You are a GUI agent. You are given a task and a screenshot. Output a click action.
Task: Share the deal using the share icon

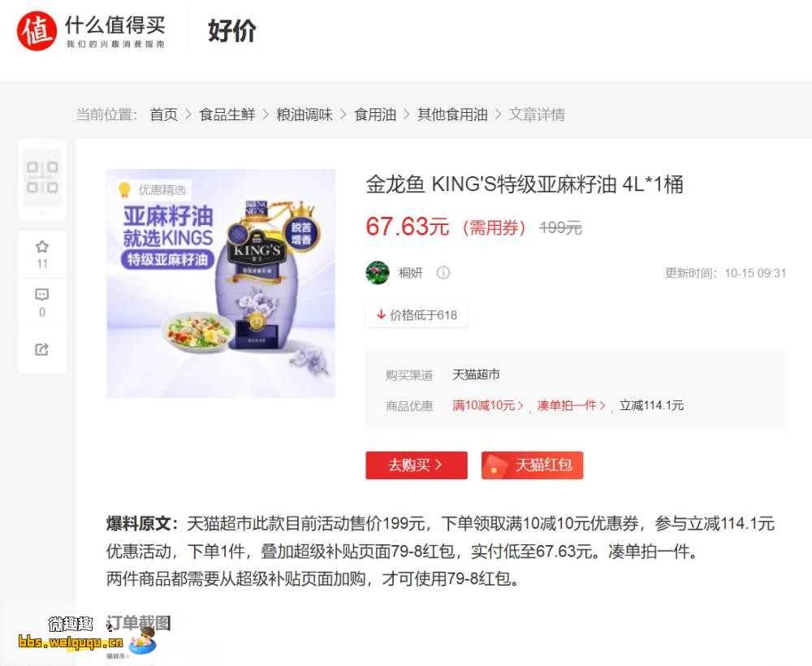[42, 349]
